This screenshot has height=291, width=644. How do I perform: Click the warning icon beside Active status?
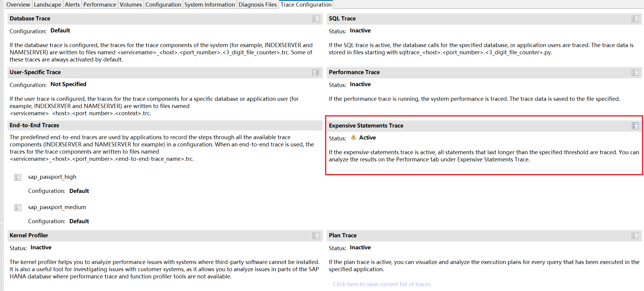[x=354, y=137]
